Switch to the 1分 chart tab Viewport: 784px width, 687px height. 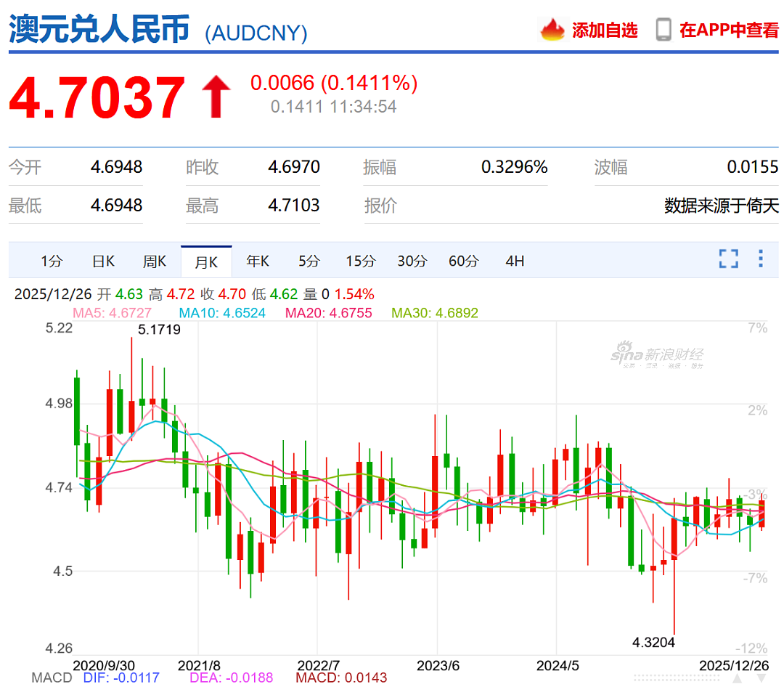pyautogui.click(x=52, y=261)
